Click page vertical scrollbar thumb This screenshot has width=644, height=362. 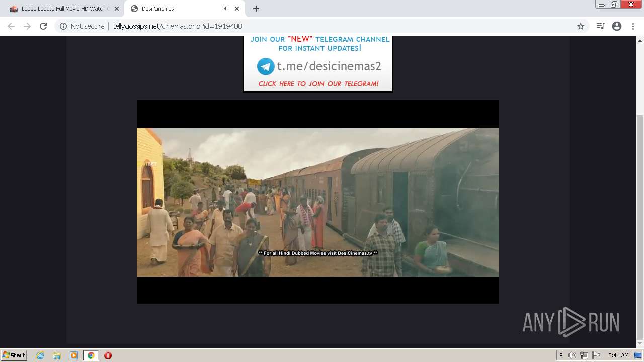click(x=640, y=226)
